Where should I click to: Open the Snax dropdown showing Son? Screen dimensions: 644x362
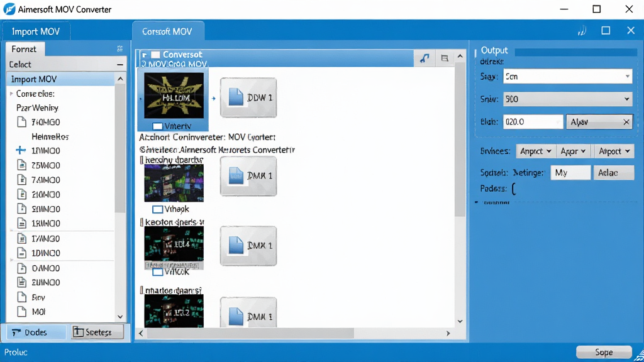click(x=568, y=76)
